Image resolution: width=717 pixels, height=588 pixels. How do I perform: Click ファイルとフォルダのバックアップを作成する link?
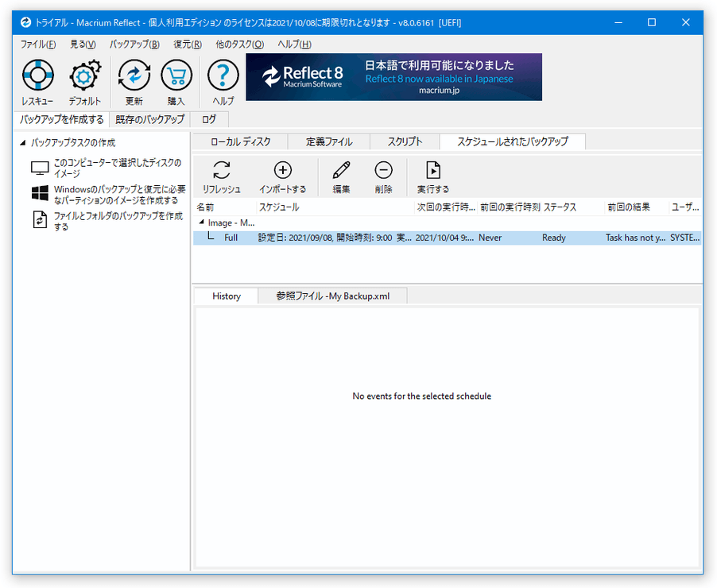tap(118, 221)
